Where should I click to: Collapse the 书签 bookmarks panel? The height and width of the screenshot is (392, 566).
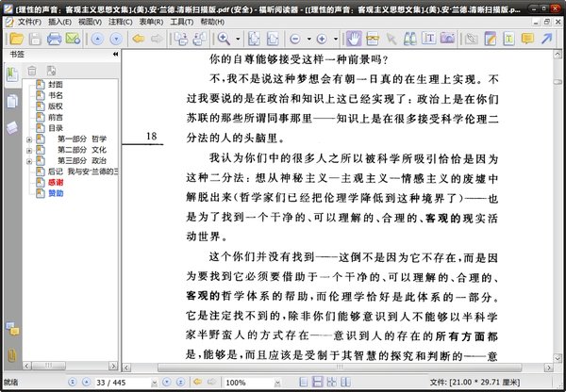(x=115, y=54)
